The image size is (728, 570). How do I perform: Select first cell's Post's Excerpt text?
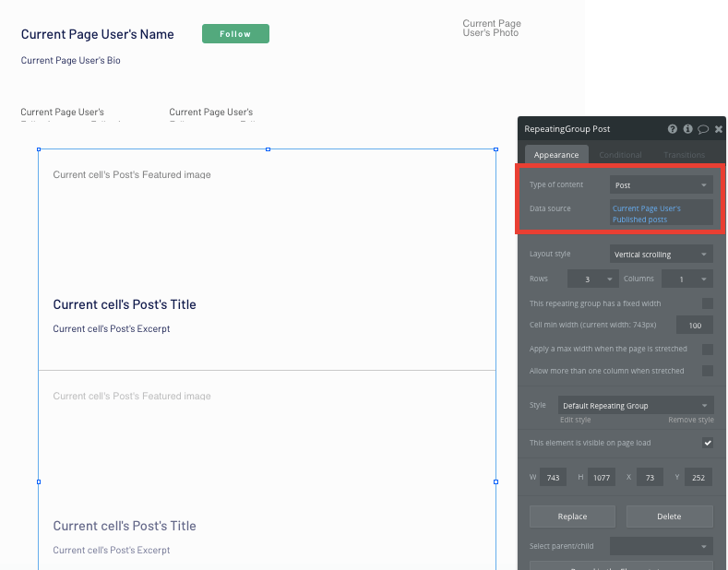tap(112, 328)
